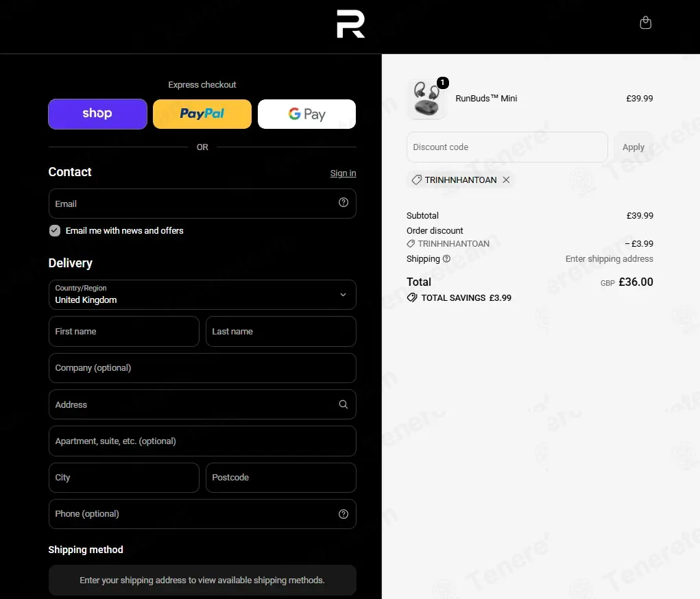700x599 pixels.
Task: Remove the TRINHNHANTOAN discount code
Action: point(506,180)
